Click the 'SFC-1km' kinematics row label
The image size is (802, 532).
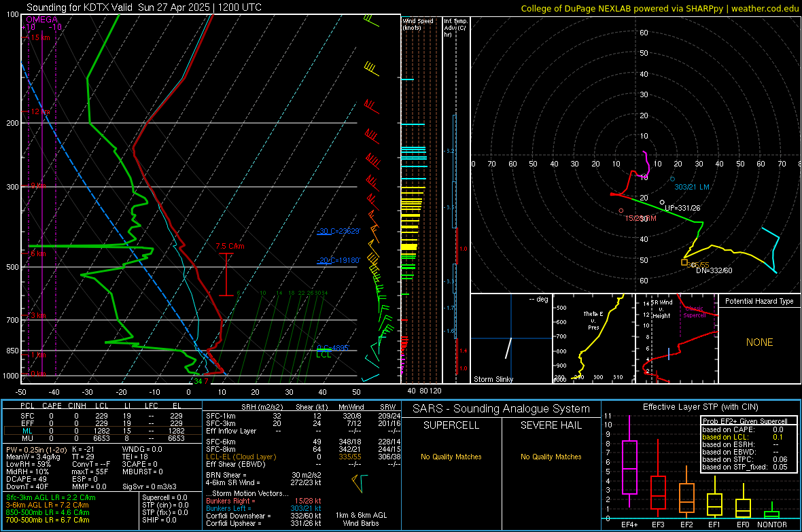[x=220, y=416]
